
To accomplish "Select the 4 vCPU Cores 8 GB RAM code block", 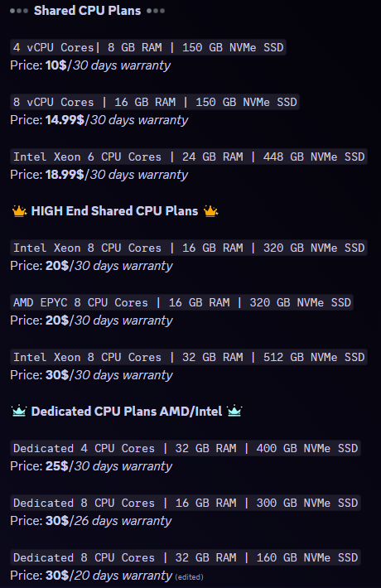I will [148, 48].
